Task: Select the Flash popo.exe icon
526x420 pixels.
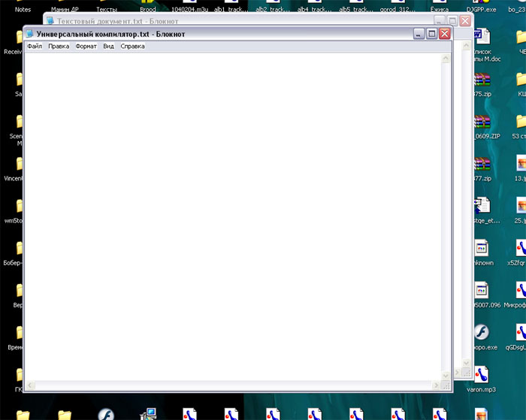Action: tap(482, 332)
